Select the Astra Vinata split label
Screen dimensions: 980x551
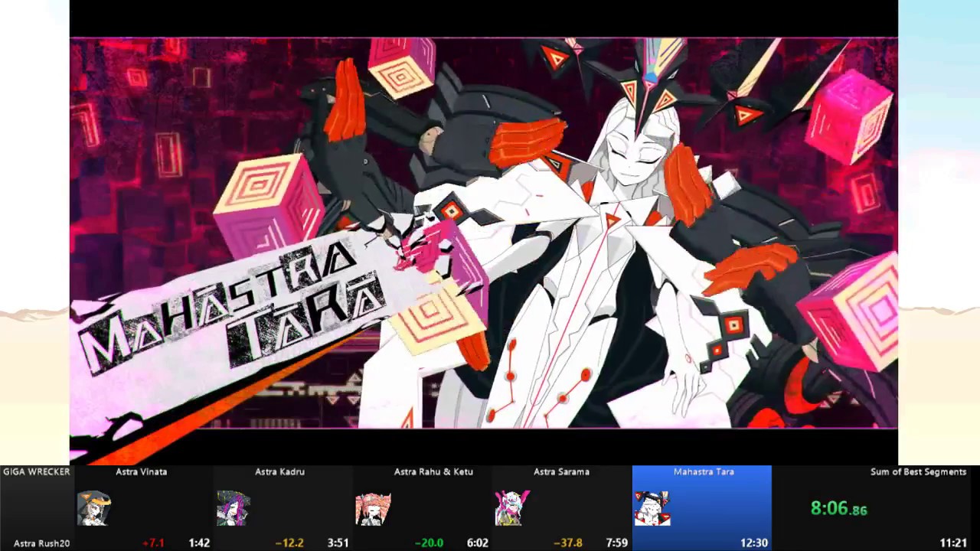[141, 472]
